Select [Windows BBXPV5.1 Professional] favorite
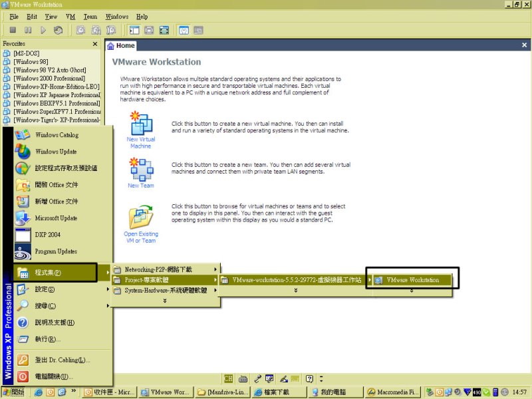Viewport: 532px width, 399px height. pos(52,103)
